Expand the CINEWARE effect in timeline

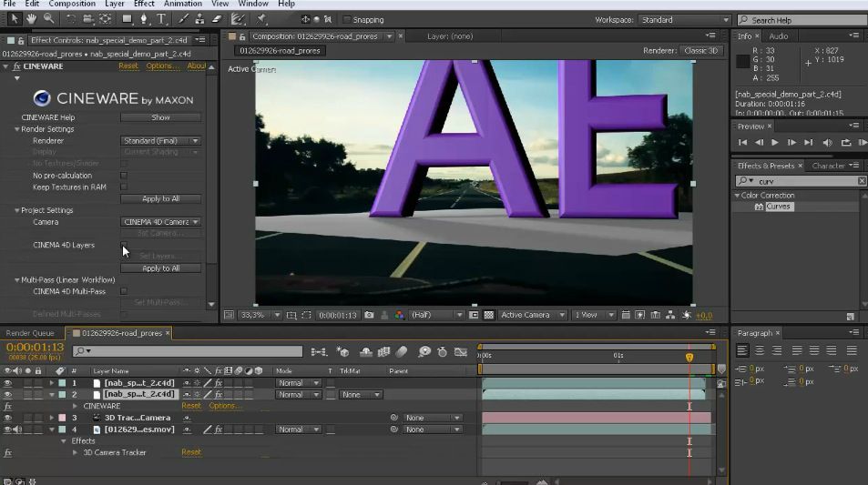pyautogui.click(x=76, y=406)
